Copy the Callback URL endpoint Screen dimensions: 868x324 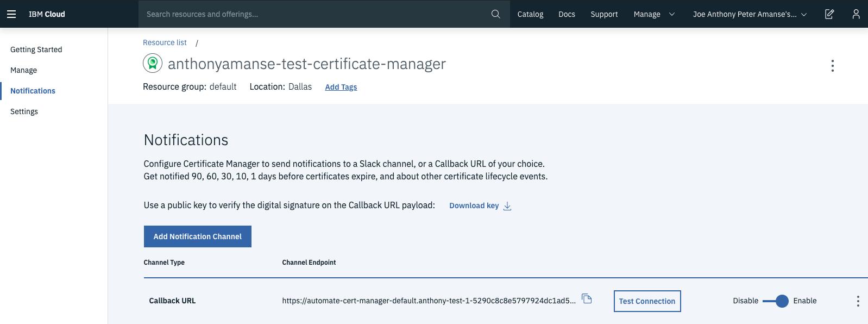587,298
